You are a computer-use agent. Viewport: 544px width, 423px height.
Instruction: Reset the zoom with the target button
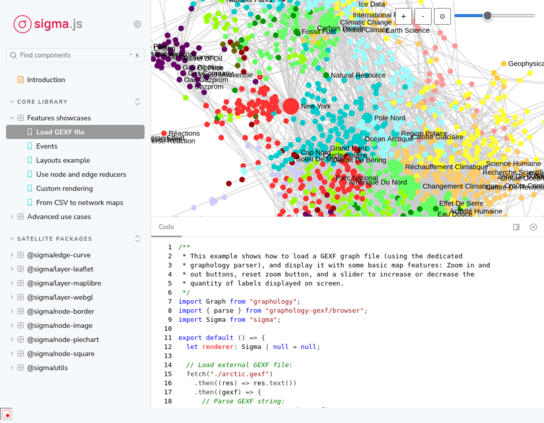point(442,16)
